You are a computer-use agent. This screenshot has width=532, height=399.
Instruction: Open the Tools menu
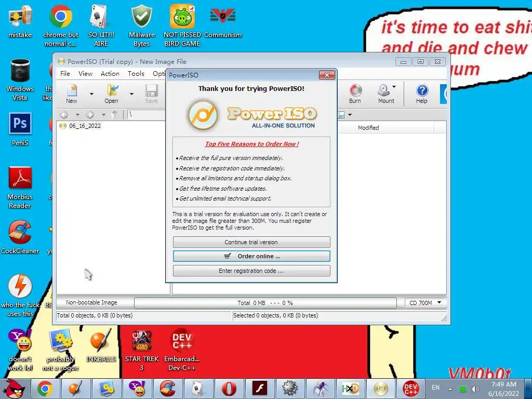point(136,74)
